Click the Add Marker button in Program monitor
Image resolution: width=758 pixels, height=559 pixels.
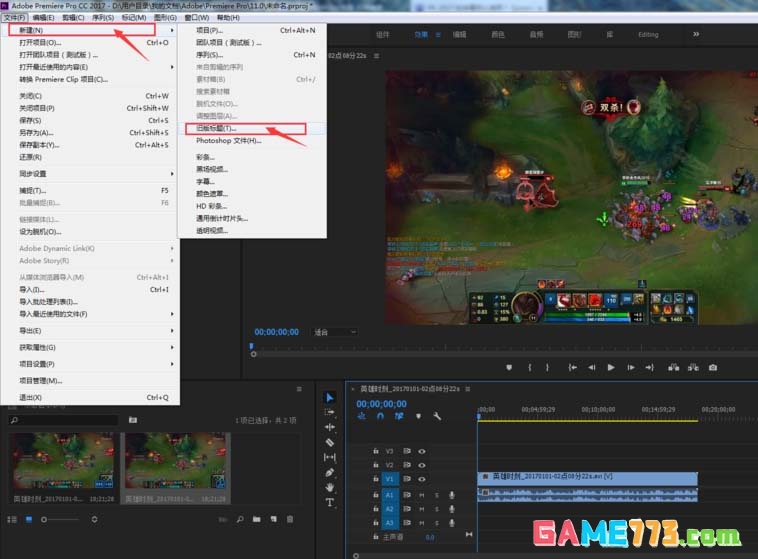509,368
